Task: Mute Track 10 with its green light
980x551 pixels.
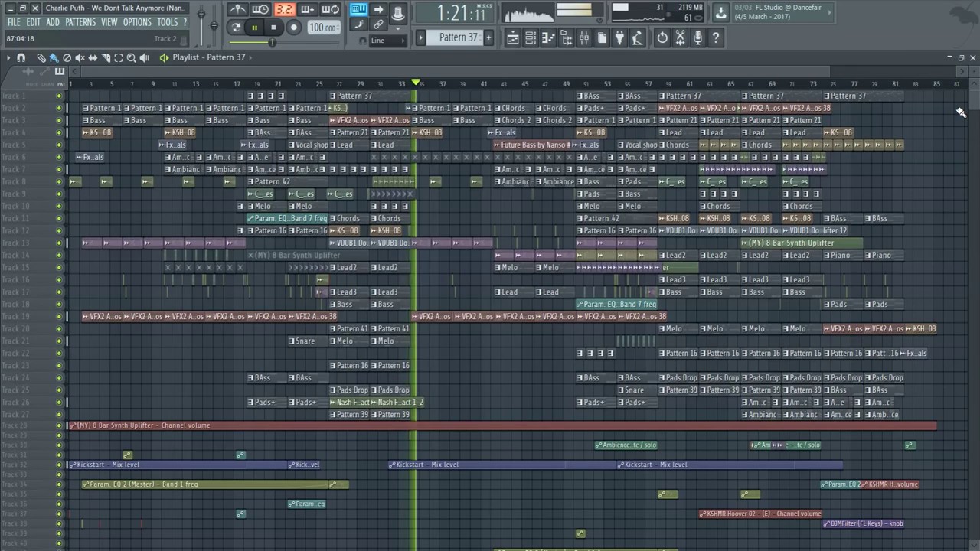Action: (59, 206)
